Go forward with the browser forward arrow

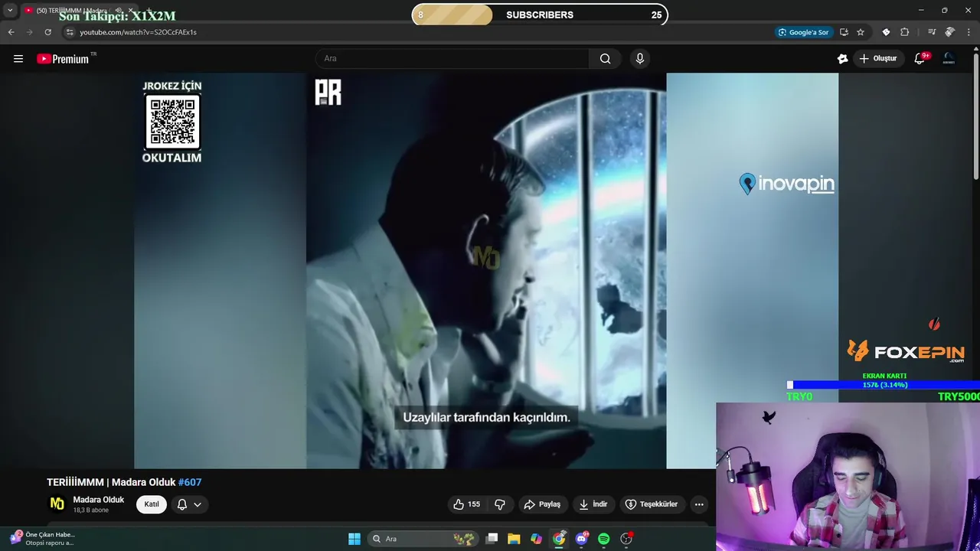coord(30,32)
